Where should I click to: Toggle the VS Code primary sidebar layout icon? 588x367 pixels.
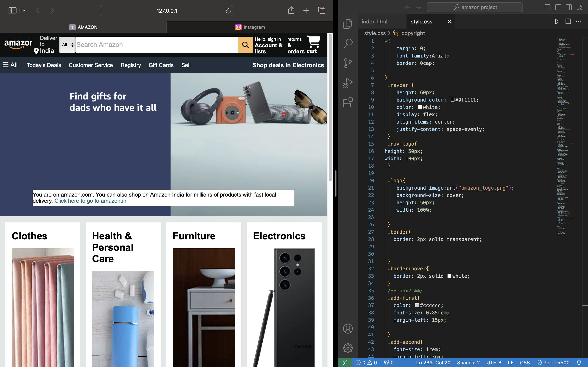547,7
